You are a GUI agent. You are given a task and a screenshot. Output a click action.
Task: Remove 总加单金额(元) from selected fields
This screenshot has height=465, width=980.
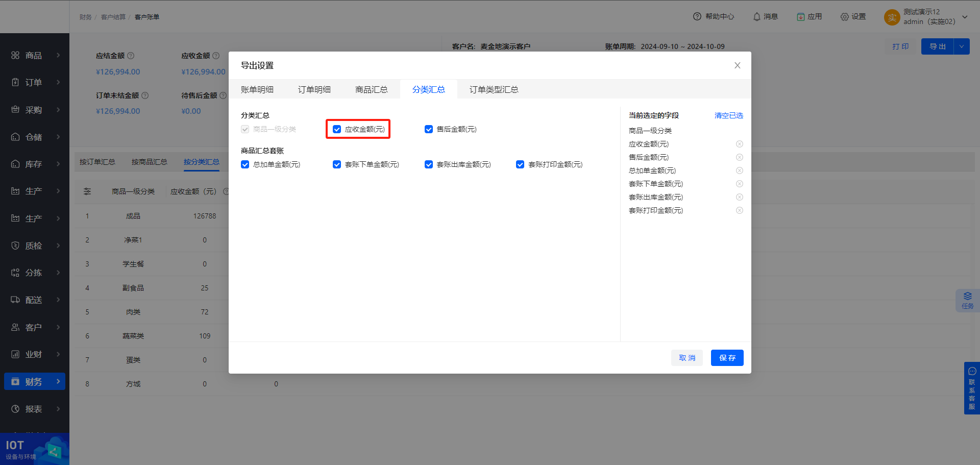(740, 170)
